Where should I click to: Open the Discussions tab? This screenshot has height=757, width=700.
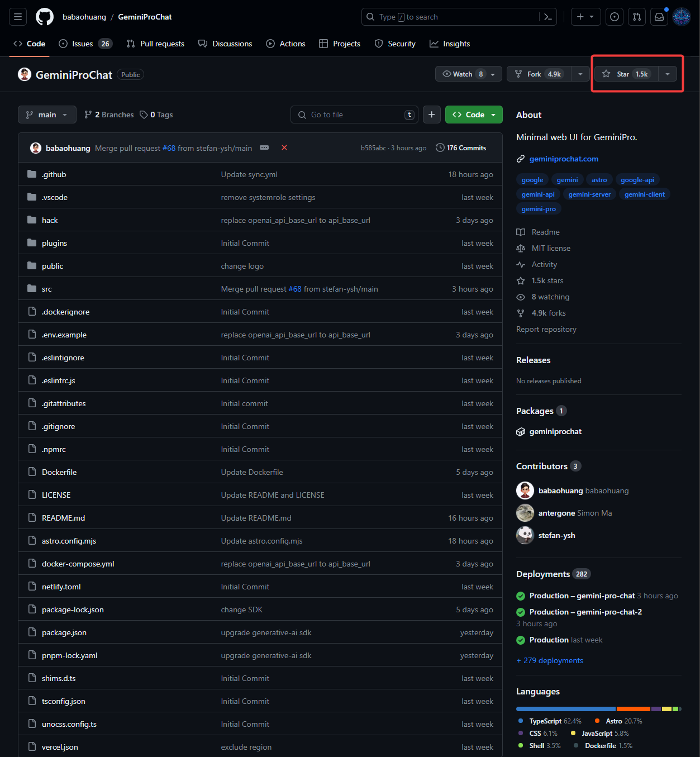(x=225, y=44)
